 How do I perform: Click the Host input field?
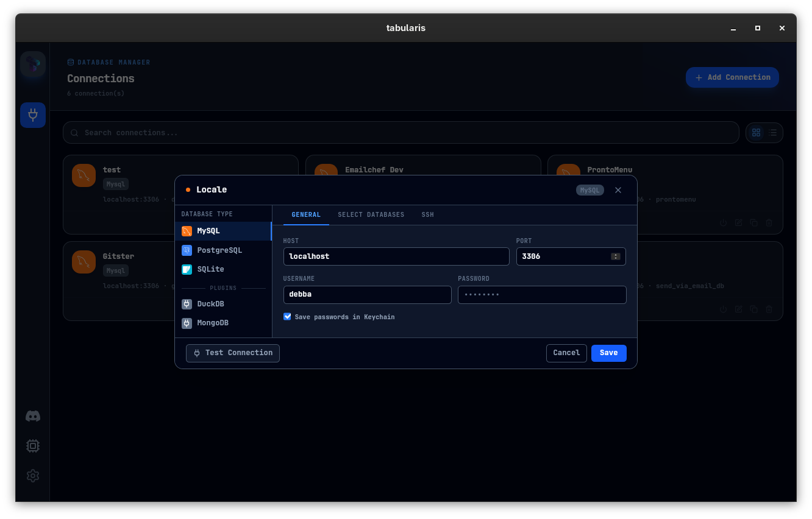tap(396, 256)
